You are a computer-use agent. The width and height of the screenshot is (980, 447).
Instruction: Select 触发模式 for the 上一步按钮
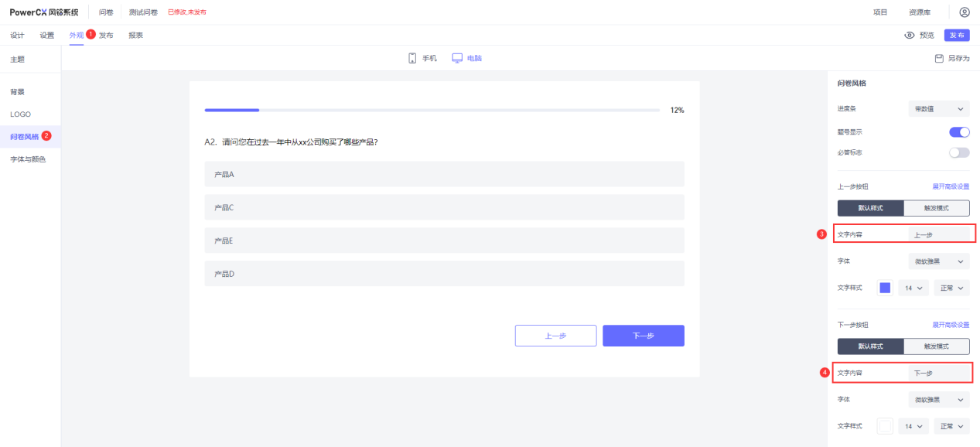tap(936, 208)
